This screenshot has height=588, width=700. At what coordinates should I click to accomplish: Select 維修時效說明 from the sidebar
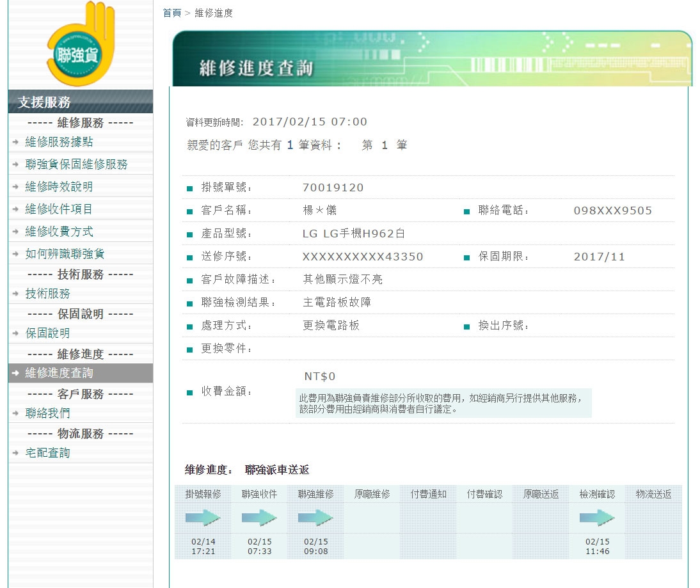[59, 187]
